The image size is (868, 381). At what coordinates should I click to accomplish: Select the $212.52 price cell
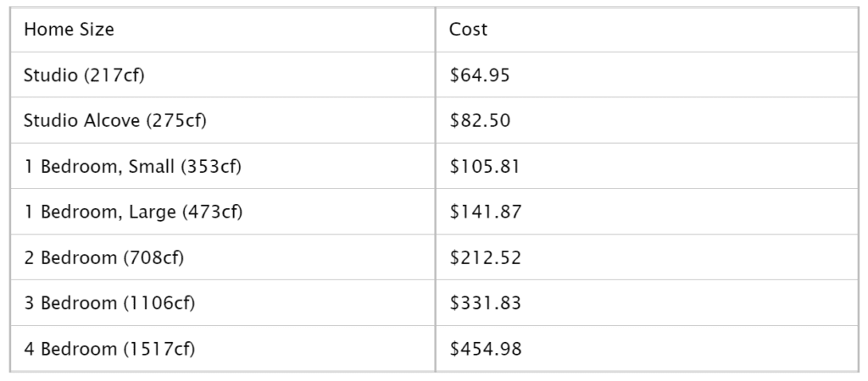[x=647, y=257]
